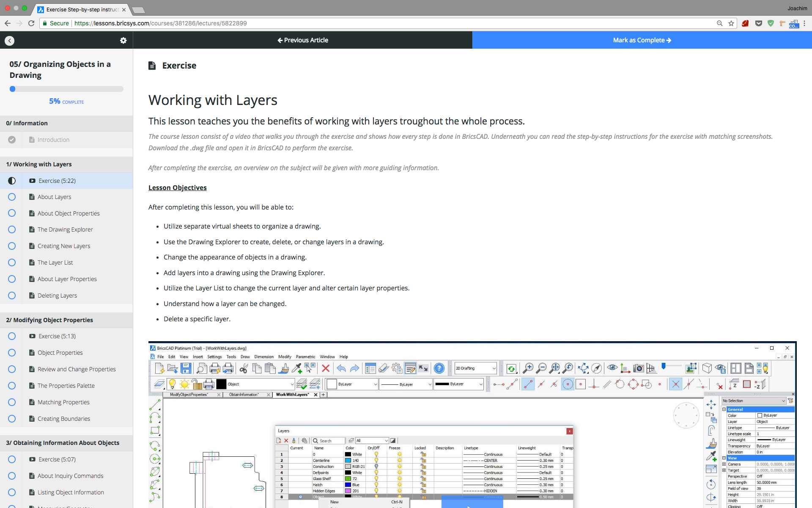Open the ByLayer color dropdown
Viewport: 812px width, 508px height.
click(352, 384)
